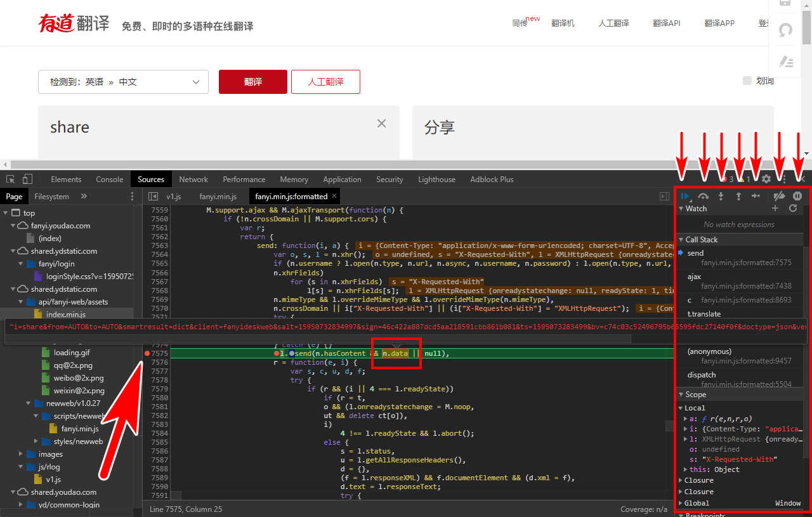Open the language direction dropdown 检测到英语中文
The image size is (812, 517).
(123, 82)
